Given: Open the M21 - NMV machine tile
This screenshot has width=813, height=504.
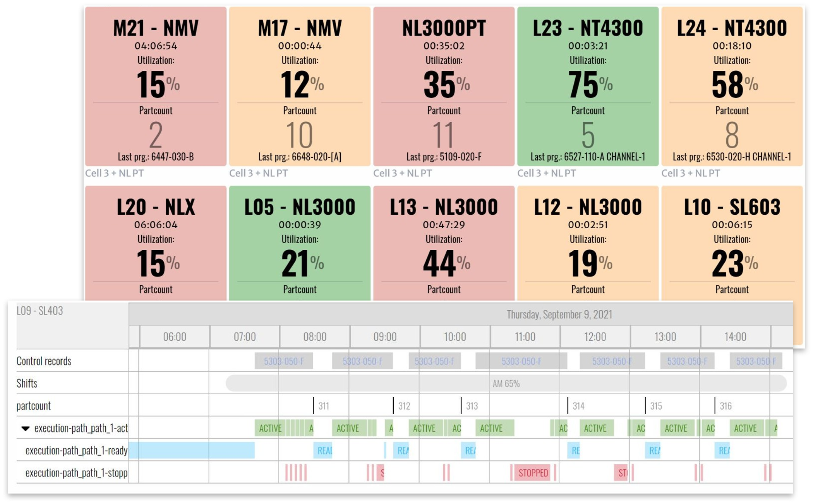Looking at the screenshot, I should point(156,86).
